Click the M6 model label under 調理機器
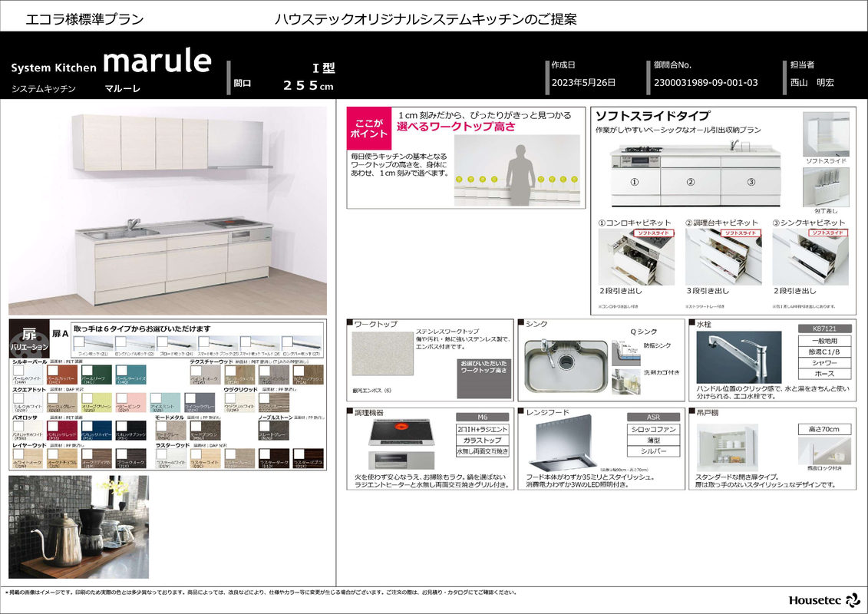The image size is (868, 614). point(482,417)
